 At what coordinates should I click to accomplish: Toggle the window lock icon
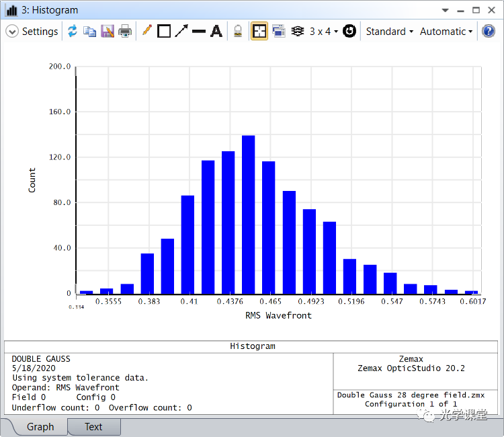click(237, 32)
